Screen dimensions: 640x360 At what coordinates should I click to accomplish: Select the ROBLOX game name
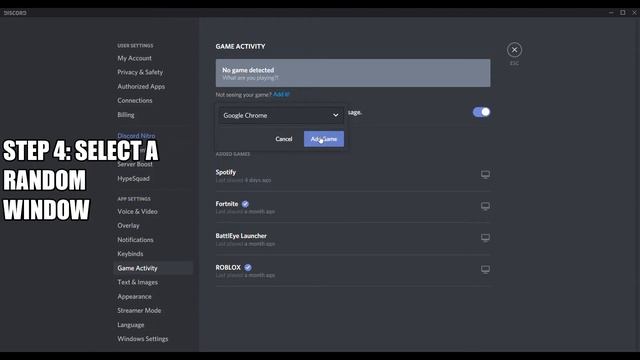click(228, 267)
